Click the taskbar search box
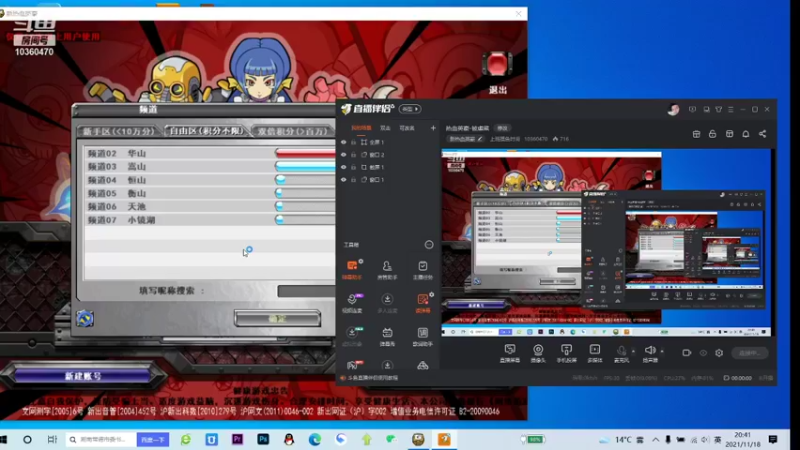The width and height of the screenshot is (800, 450). click(x=101, y=439)
